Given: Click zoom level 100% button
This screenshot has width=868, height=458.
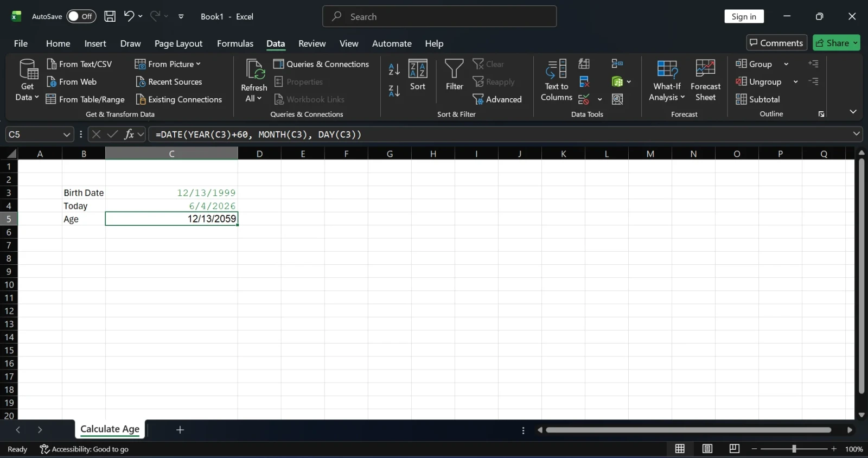Looking at the screenshot, I should click(854, 449).
